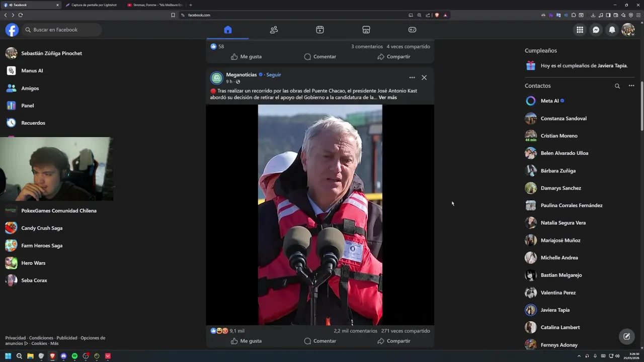Share the Meganoticias post with Compartir
The width and height of the screenshot is (644, 362).
pos(394,341)
